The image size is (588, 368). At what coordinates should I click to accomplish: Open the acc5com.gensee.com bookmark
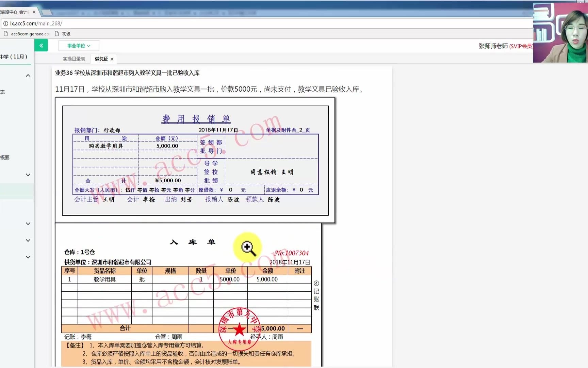point(26,34)
